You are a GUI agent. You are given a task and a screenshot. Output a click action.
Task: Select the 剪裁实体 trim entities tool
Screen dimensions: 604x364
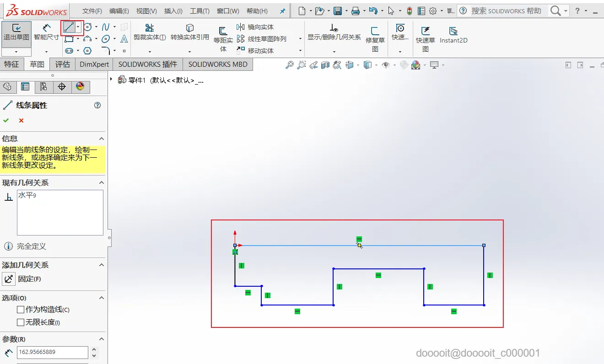(150, 32)
